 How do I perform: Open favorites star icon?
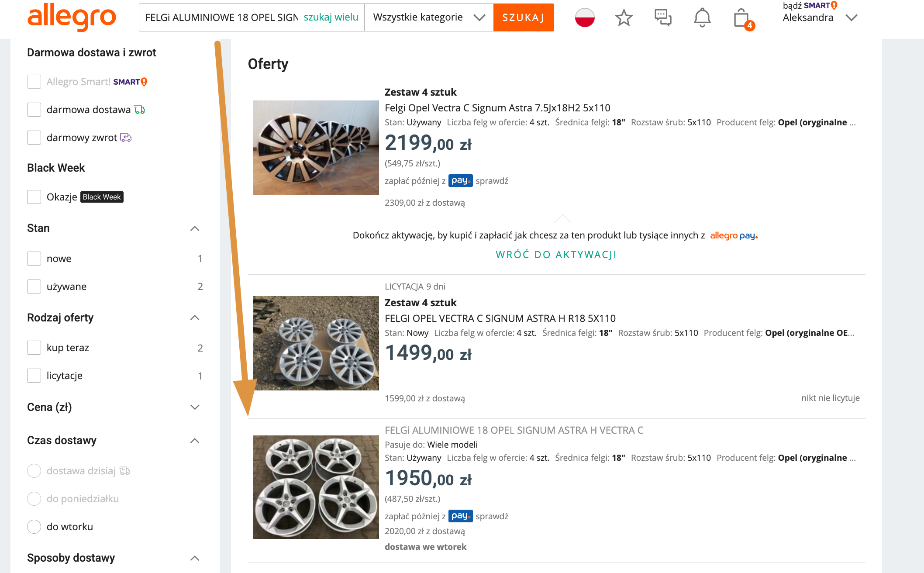pos(624,17)
